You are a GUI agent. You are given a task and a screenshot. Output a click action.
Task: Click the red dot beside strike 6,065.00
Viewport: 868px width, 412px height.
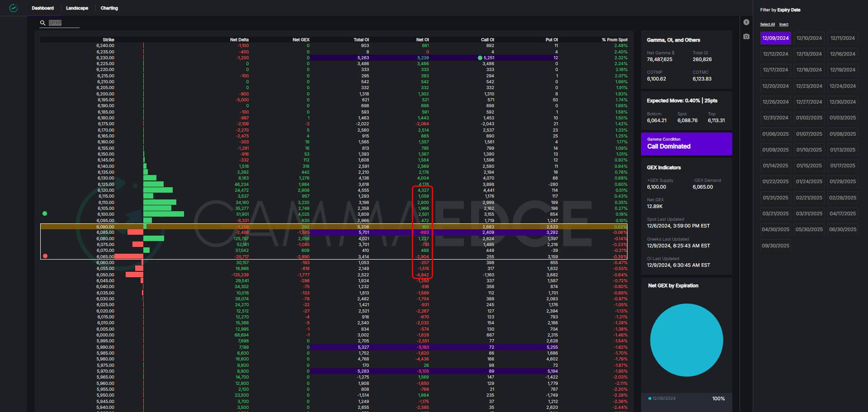[45, 256]
